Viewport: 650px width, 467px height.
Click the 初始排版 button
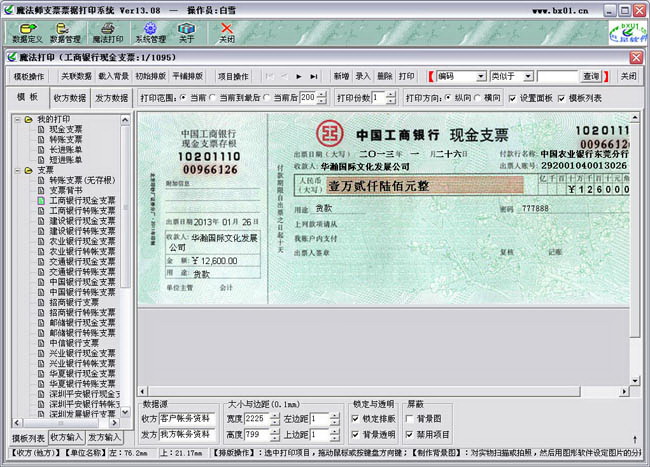point(150,76)
